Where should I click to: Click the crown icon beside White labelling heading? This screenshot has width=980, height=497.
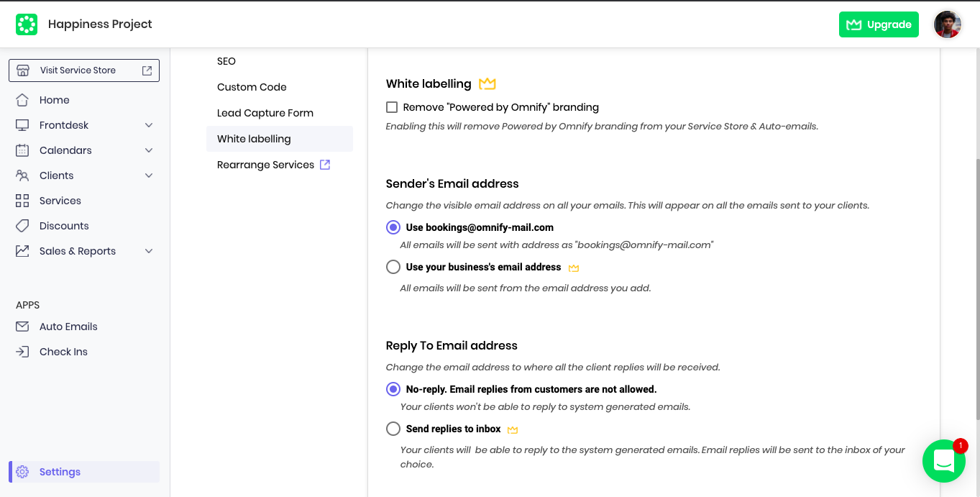487,84
